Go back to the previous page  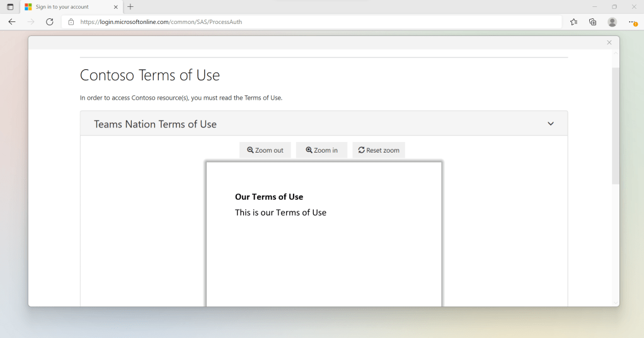point(12,22)
